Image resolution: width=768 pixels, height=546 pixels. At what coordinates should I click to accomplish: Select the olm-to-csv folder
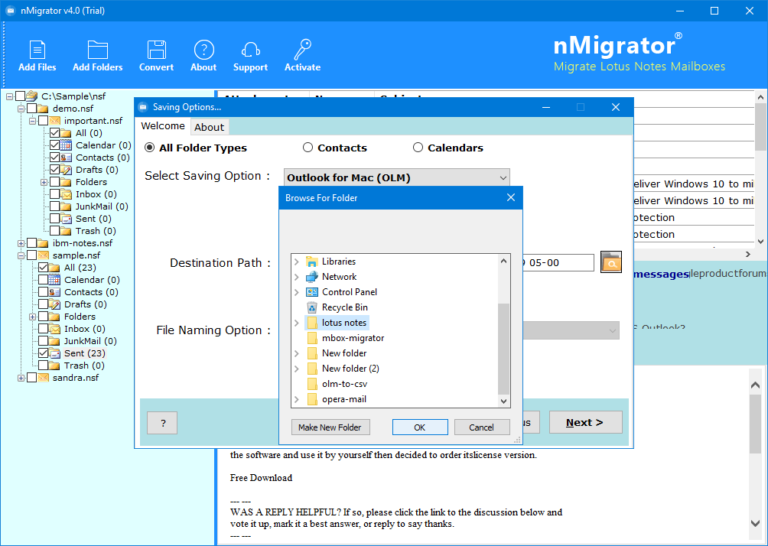click(344, 384)
